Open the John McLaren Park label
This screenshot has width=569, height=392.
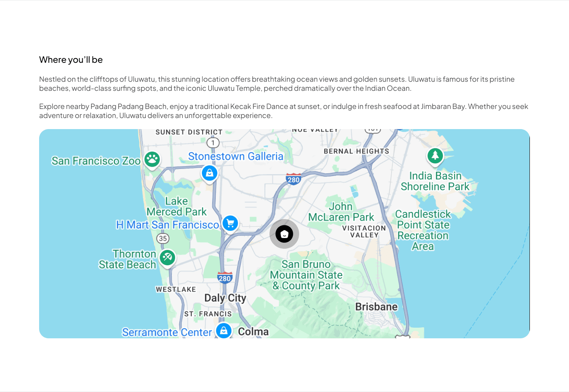[x=341, y=212]
